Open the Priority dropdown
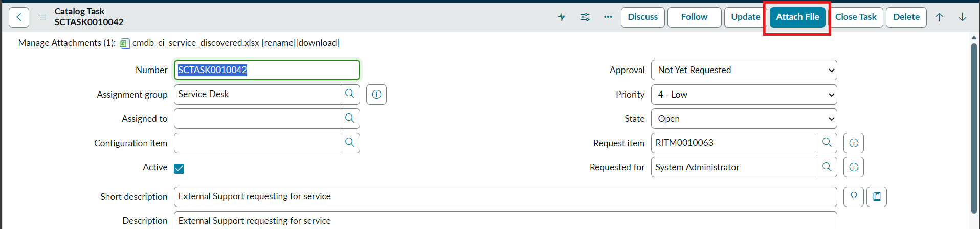Screen dimensions: 980x229 744,95
